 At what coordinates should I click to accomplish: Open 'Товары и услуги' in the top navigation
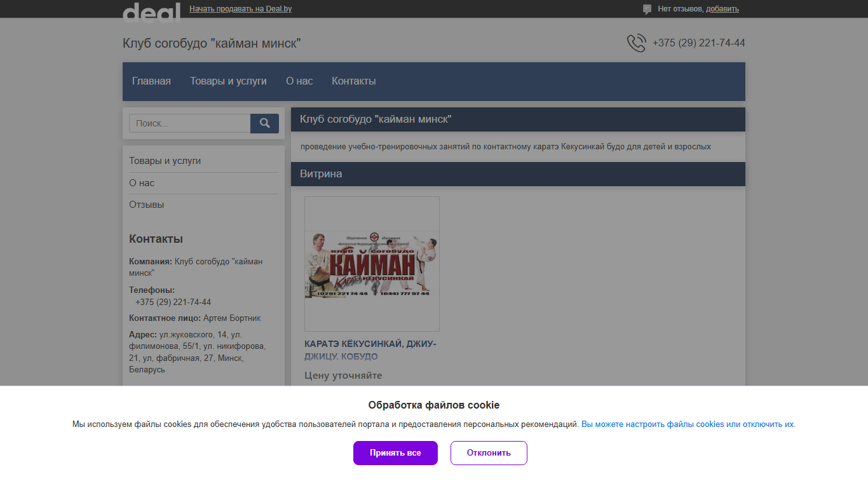(x=228, y=81)
